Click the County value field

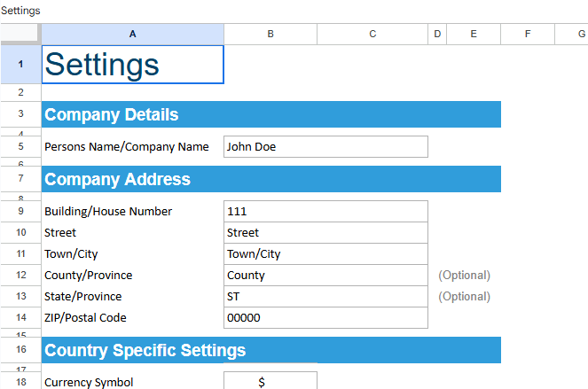pyautogui.click(x=325, y=276)
